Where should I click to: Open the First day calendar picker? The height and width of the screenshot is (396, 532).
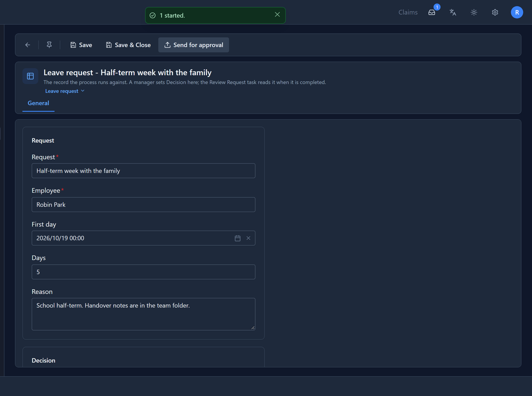point(237,238)
